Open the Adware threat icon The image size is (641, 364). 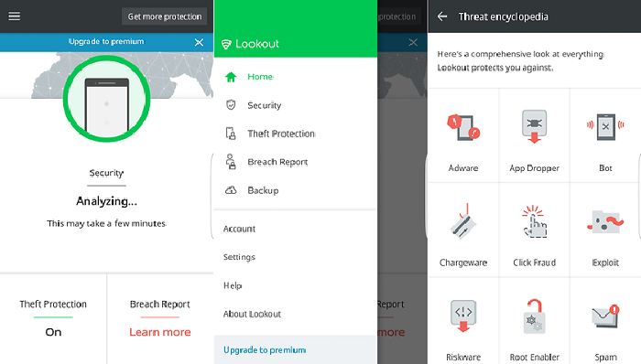[x=463, y=127]
